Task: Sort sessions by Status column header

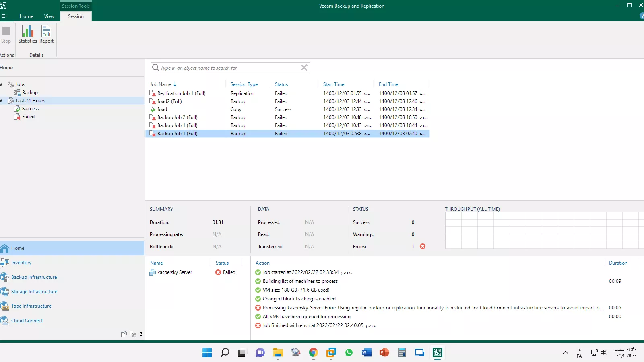Action: coord(281,84)
